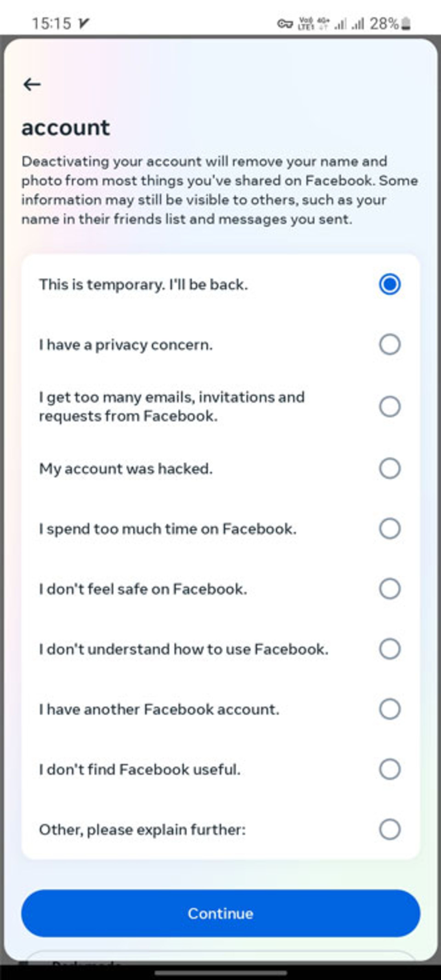
Task: Choose 'I don't understand how to use Facebook'
Action: (x=389, y=649)
